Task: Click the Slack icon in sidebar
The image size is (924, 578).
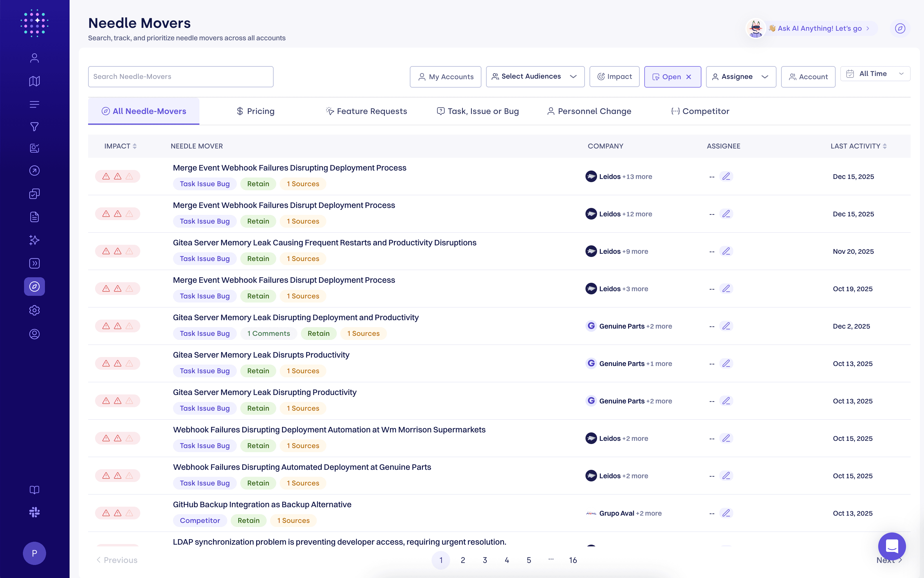Action: [x=34, y=512]
